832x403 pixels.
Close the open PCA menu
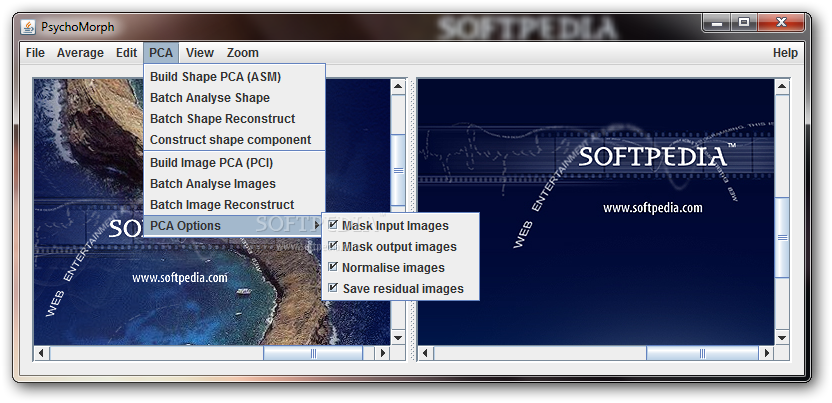[161, 53]
